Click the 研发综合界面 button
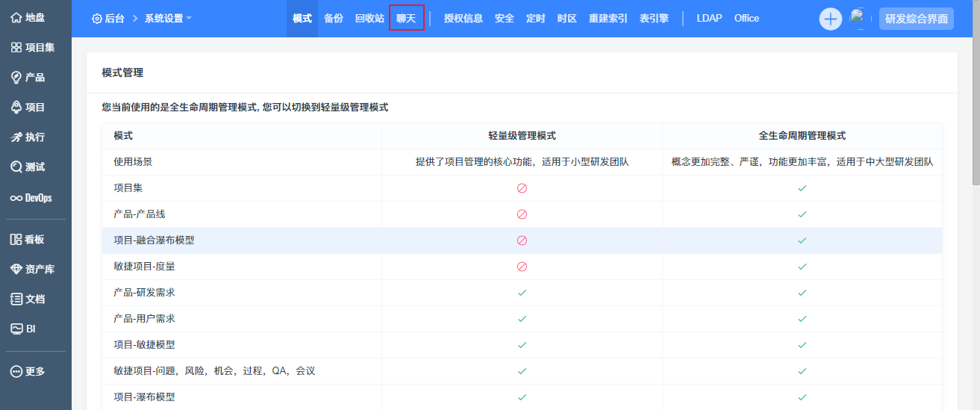980x410 pixels. pyautogui.click(x=917, y=19)
